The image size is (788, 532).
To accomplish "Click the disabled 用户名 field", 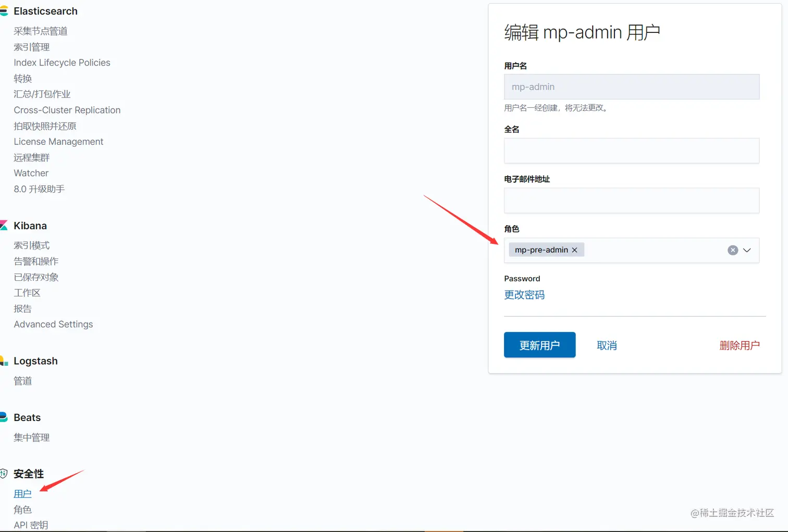I will click(632, 86).
